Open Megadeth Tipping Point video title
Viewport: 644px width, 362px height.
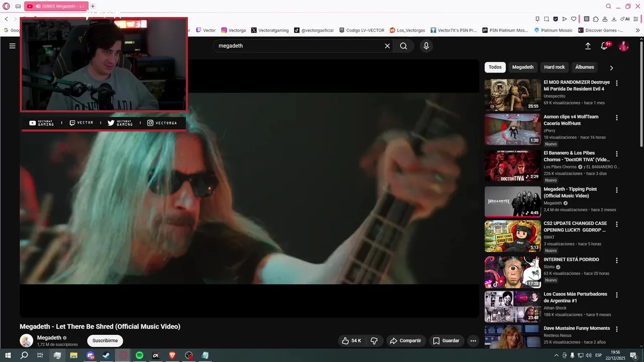click(570, 192)
